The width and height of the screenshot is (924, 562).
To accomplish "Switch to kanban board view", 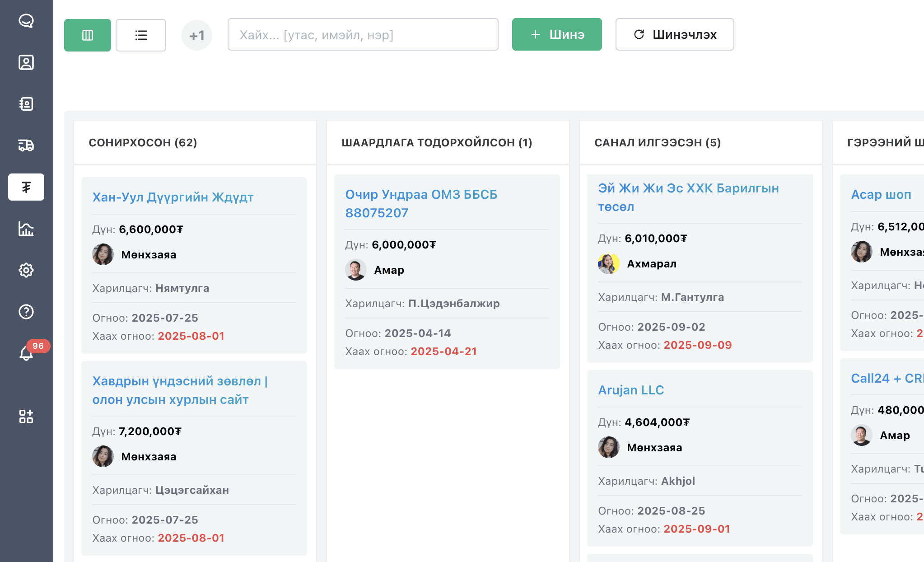I will 88,35.
